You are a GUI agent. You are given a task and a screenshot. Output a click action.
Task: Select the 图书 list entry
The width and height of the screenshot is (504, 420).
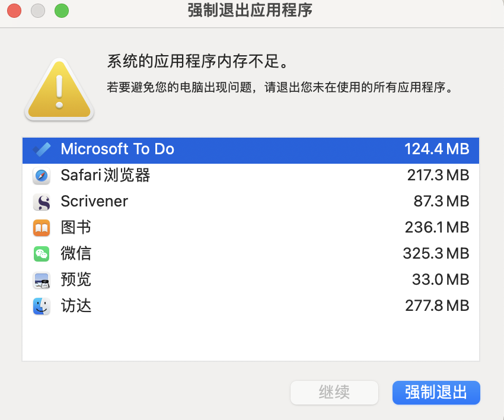pyautogui.click(x=76, y=228)
